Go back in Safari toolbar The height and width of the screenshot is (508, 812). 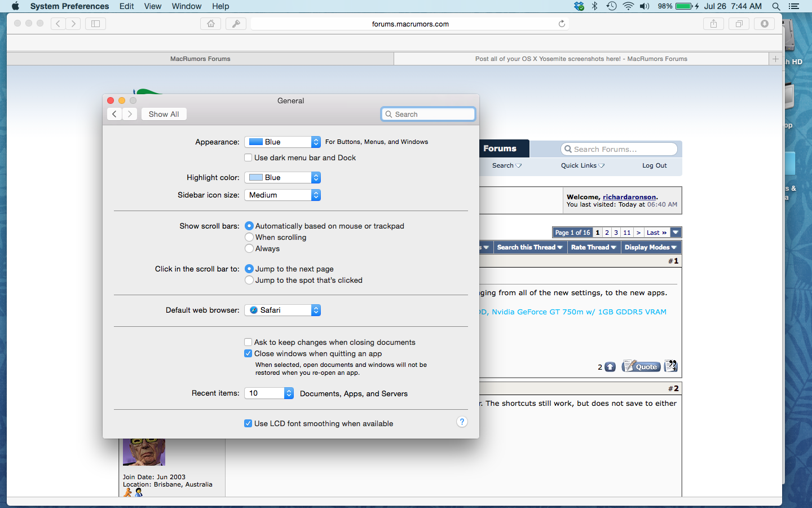pos(58,24)
